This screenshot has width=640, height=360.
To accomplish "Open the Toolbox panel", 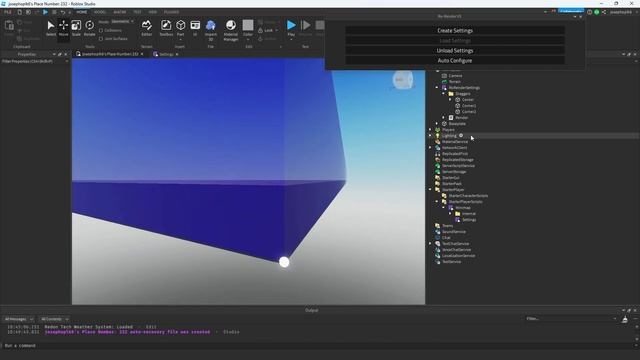I will click(166, 28).
